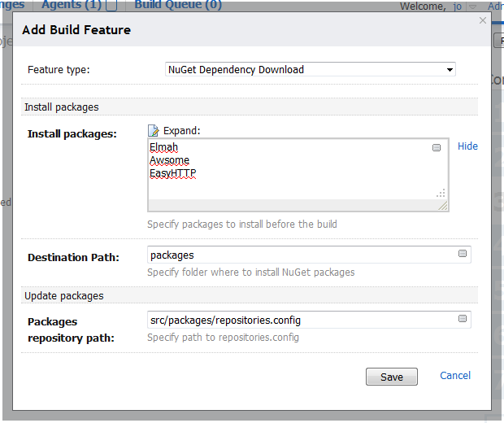The width and height of the screenshot is (504, 423).
Task: Grab the textarea resize handle corner
Action: pos(442,206)
